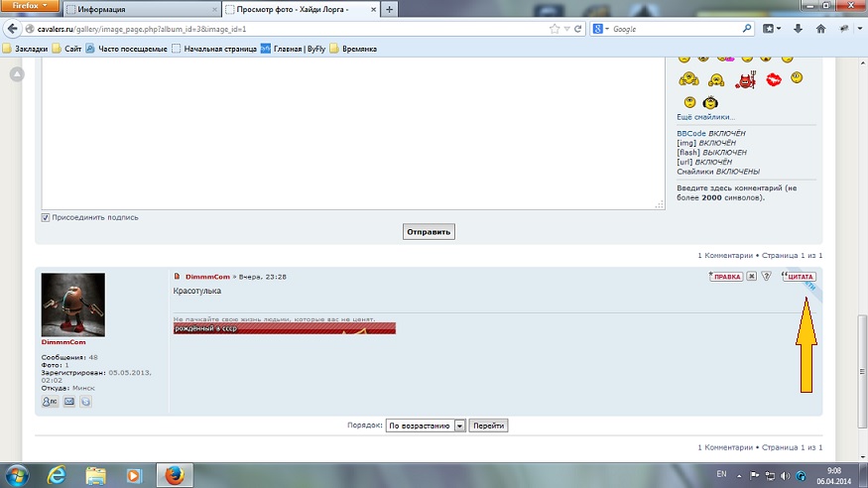The height and width of the screenshot is (488, 868).
Task: Insert the red devil smiley
Action: coord(744,80)
